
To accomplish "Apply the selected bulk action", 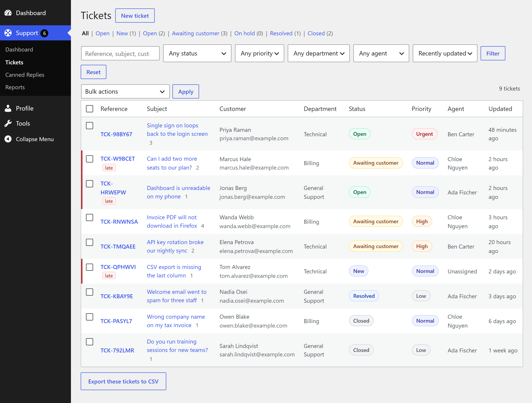I will coord(186,91).
